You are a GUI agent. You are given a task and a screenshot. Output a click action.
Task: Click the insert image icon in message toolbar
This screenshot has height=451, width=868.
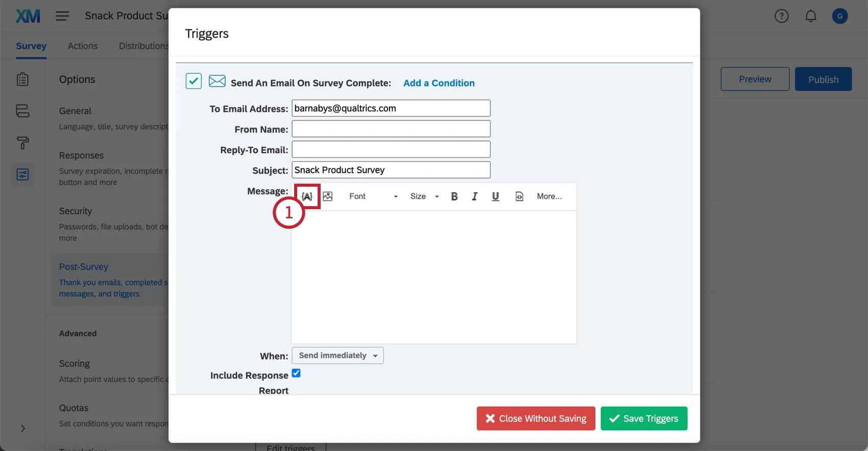point(328,196)
